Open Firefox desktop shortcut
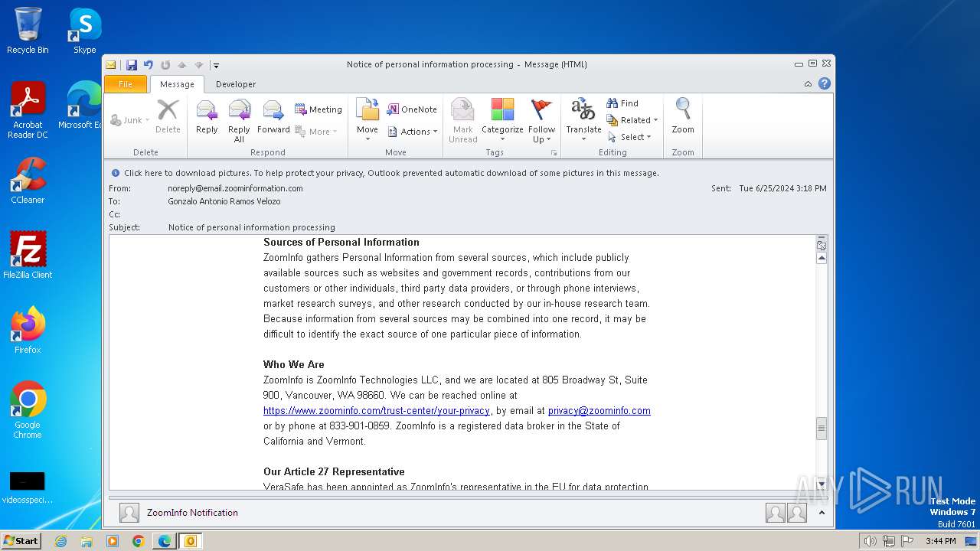Viewport: 980px width, 551px height. [28, 331]
